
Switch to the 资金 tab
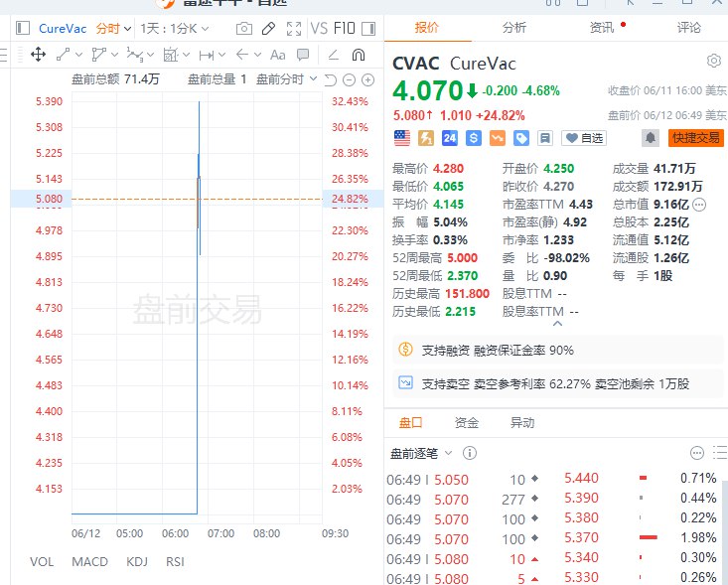coord(467,422)
